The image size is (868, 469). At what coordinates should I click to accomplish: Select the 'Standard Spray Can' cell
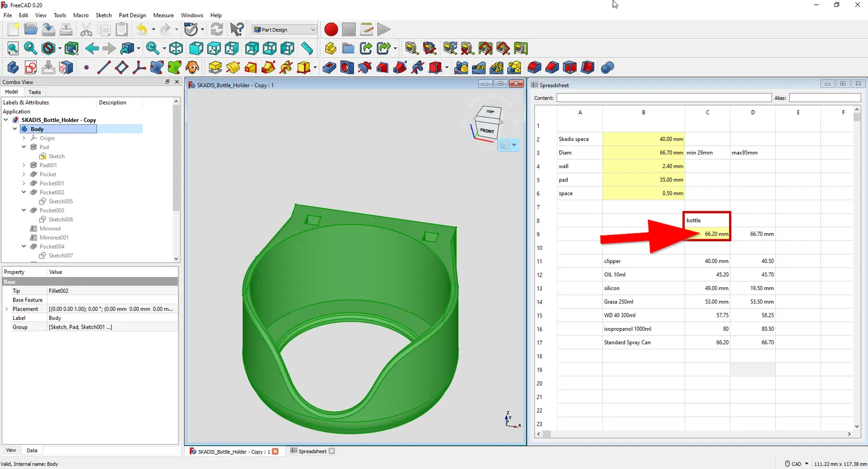point(643,343)
